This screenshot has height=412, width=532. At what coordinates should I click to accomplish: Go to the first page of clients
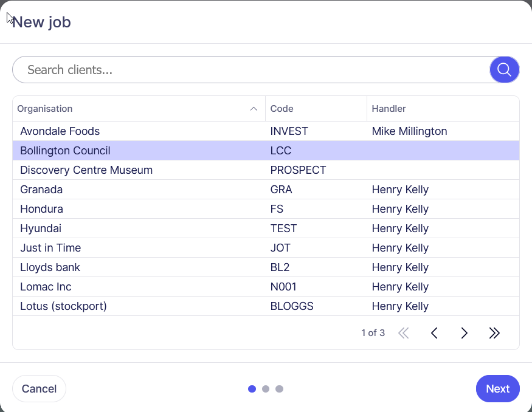pos(403,333)
